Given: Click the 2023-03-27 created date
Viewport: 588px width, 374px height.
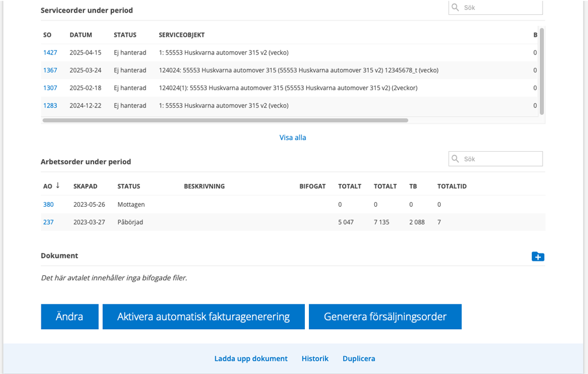Looking at the screenshot, I should coord(89,222).
